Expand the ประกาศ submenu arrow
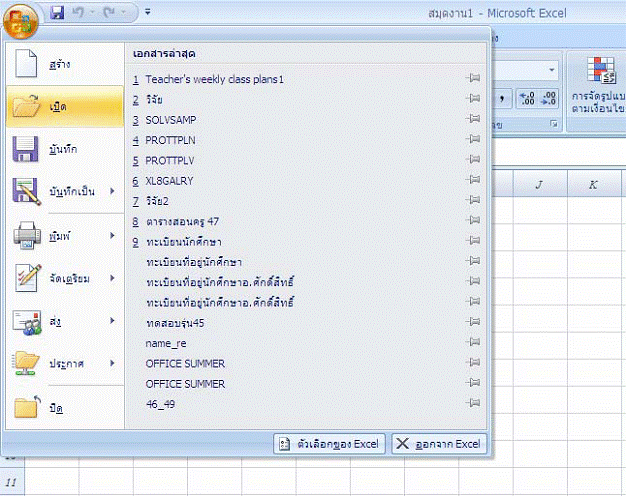 113,363
